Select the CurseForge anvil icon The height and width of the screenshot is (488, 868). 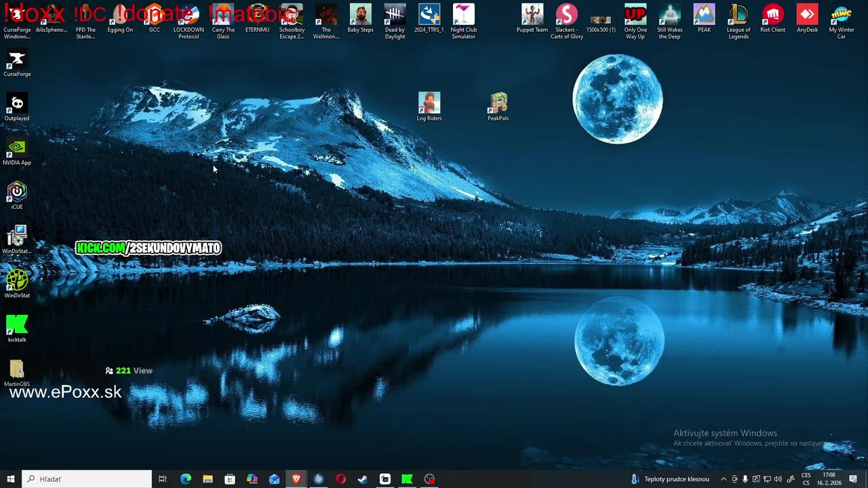pyautogui.click(x=17, y=64)
